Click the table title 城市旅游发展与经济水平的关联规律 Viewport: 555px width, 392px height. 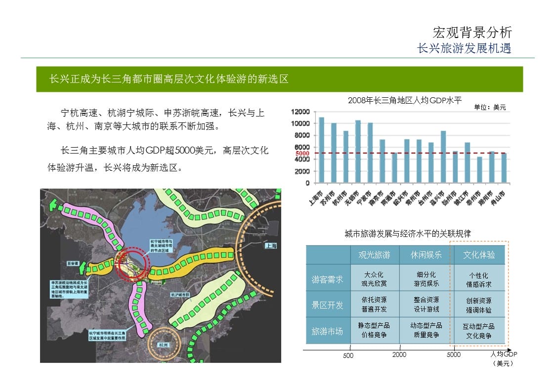[408, 234]
